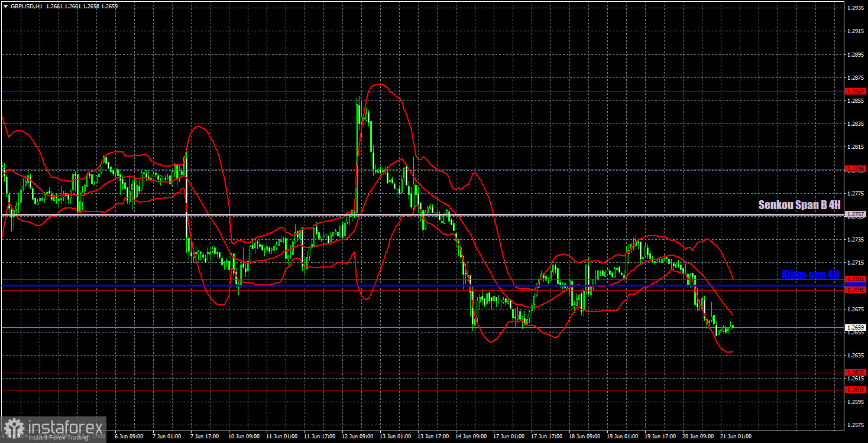Click the 20 Jun 09:00 time label
The image size is (868, 443).
pos(698,437)
